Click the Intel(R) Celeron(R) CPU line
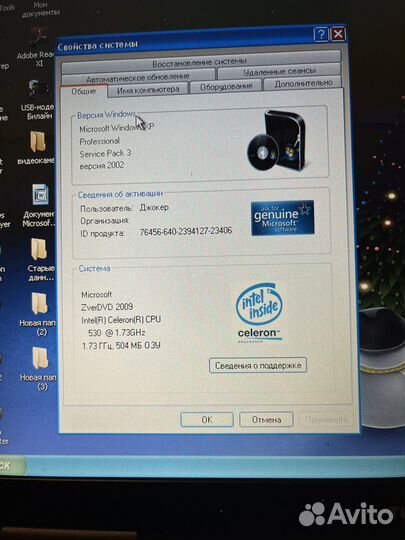This screenshot has height=540, width=405. pos(121,320)
